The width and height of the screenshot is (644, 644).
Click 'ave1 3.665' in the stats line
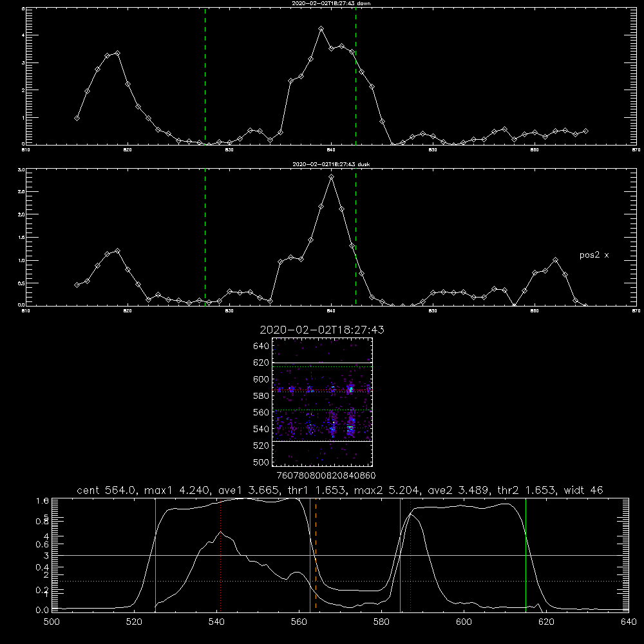(248, 490)
